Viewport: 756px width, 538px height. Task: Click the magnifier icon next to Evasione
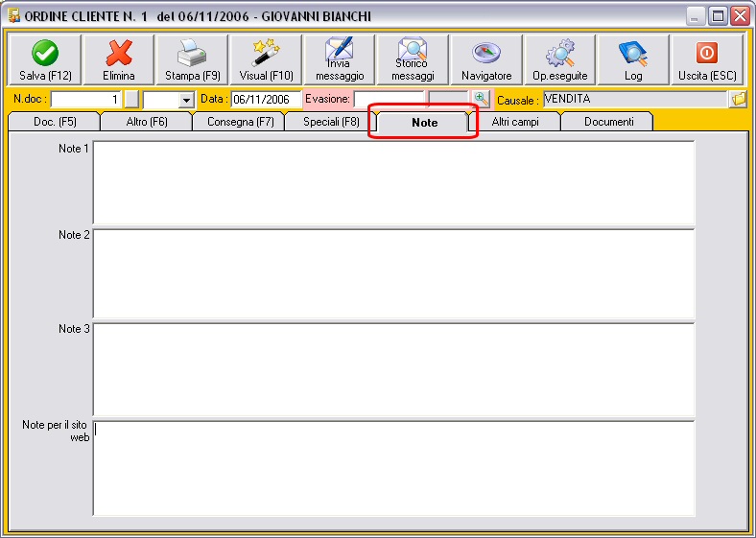click(481, 100)
